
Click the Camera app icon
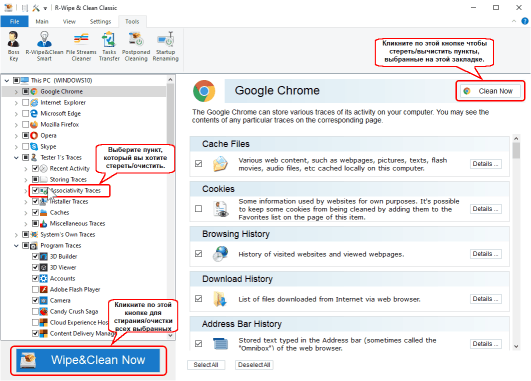tap(43, 300)
